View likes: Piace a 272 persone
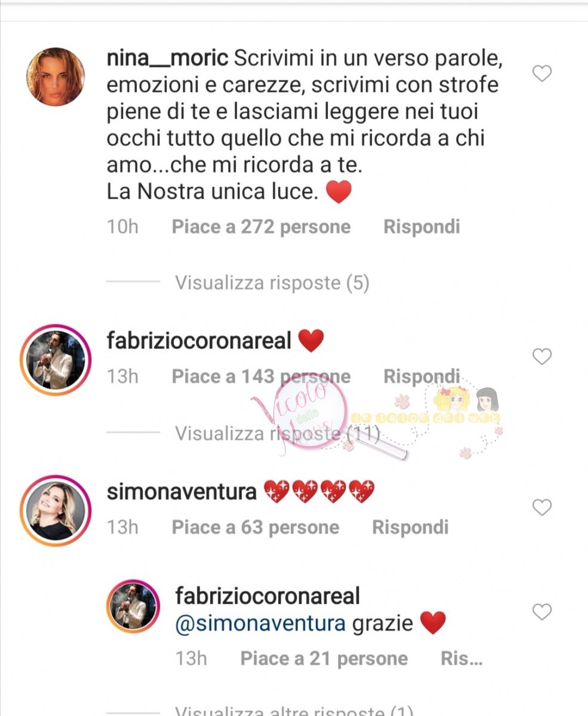588x716 pixels. (x=261, y=227)
